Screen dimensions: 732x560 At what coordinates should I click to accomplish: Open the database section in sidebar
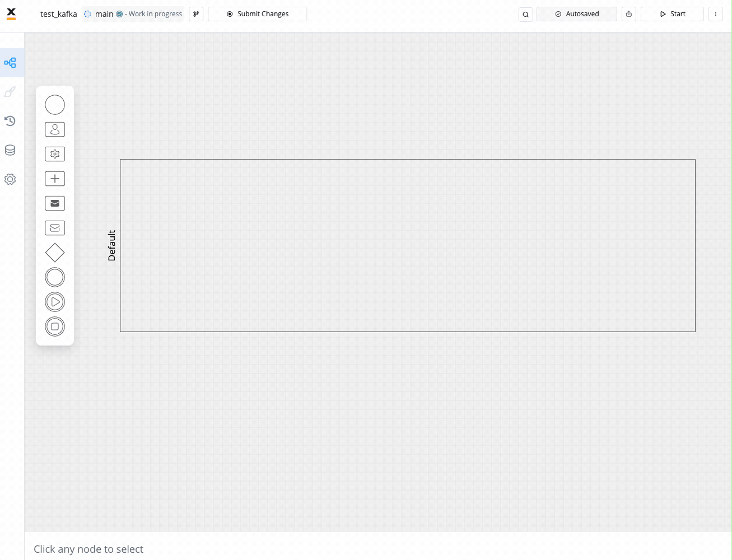[10, 150]
